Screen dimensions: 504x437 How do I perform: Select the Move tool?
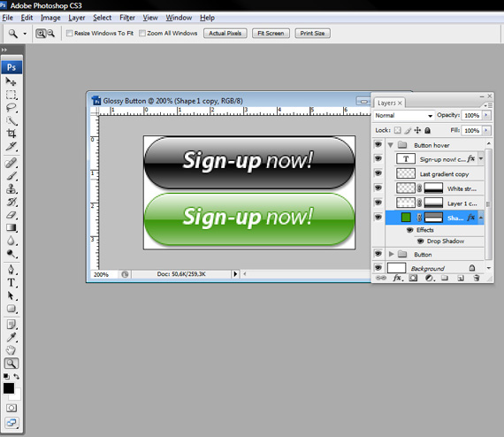[x=11, y=81]
